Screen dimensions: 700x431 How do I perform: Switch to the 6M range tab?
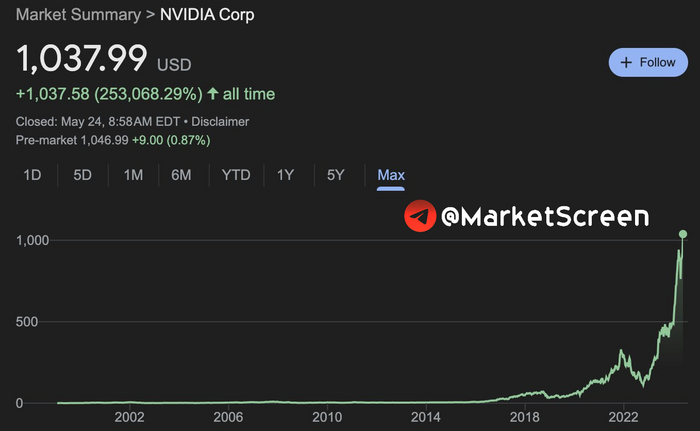point(181,175)
